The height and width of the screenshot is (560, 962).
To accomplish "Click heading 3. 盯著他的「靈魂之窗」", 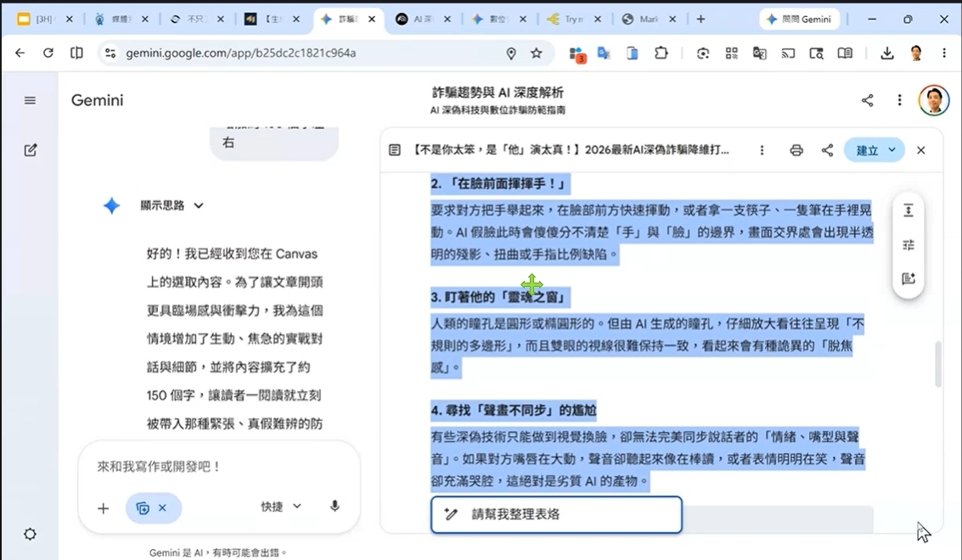I will pos(500,298).
